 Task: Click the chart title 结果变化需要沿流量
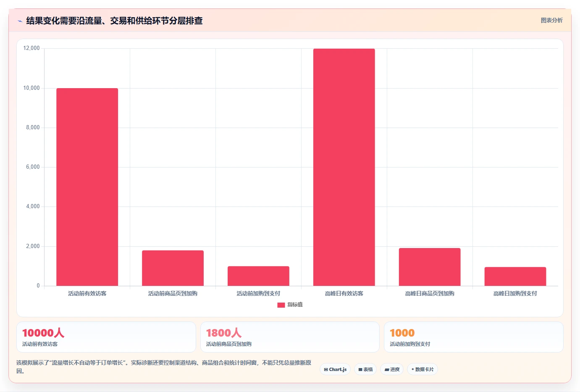click(x=114, y=21)
